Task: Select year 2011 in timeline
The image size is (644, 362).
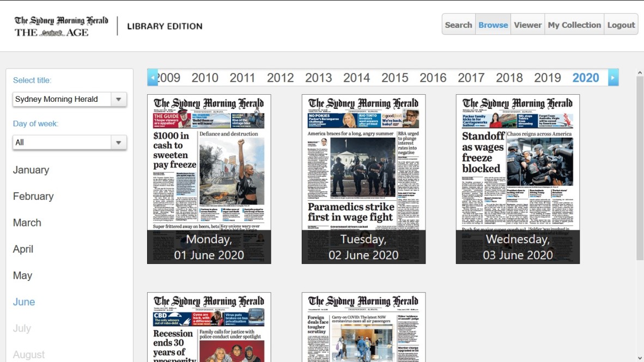Action: click(242, 77)
